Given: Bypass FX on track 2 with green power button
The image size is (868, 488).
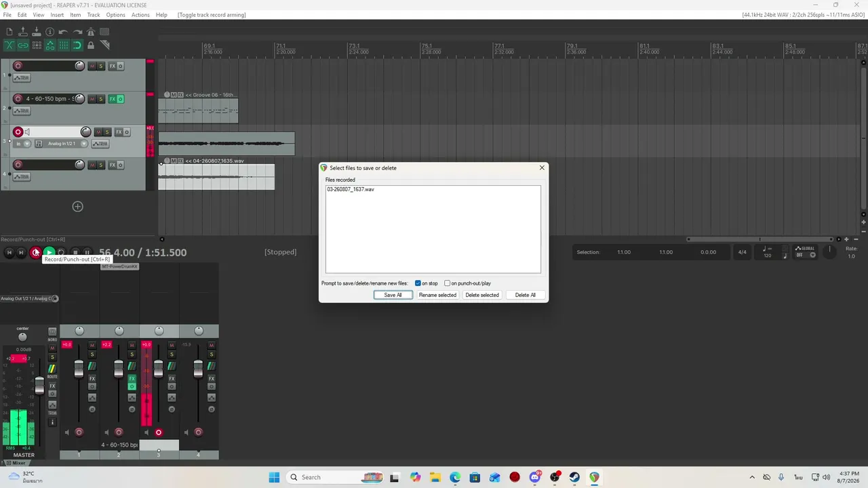Looking at the screenshot, I should coord(121,99).
